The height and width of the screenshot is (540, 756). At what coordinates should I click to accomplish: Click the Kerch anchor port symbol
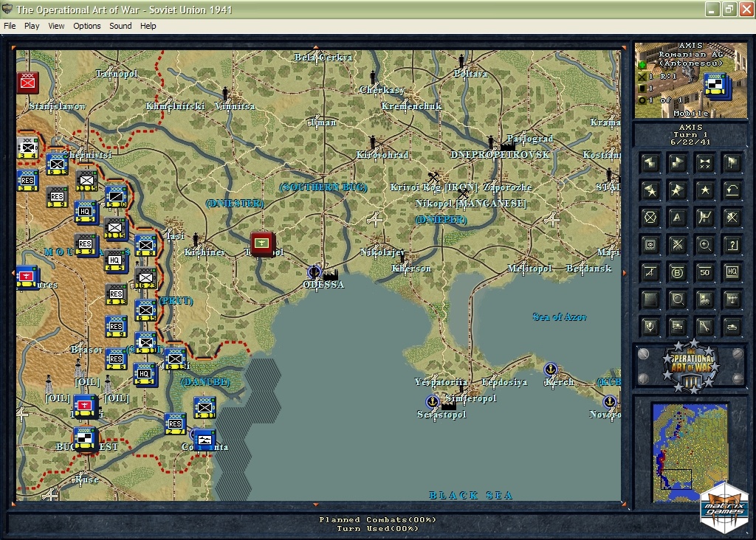[x=550, y=369]
